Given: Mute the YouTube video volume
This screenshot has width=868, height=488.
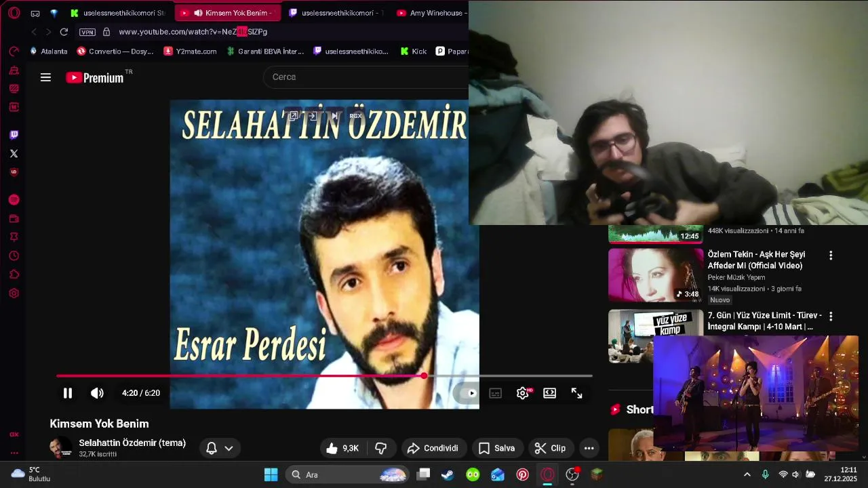Looking at the screenshot, I should point(97,393).
